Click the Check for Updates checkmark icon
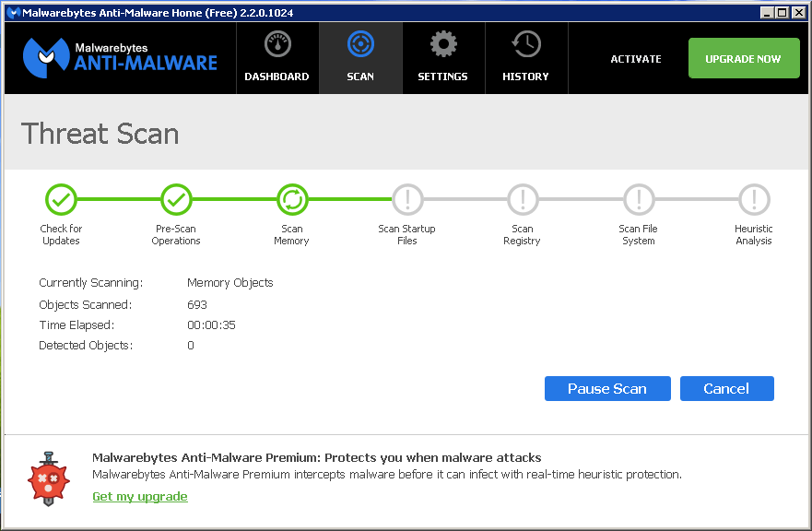 [61, 199]
